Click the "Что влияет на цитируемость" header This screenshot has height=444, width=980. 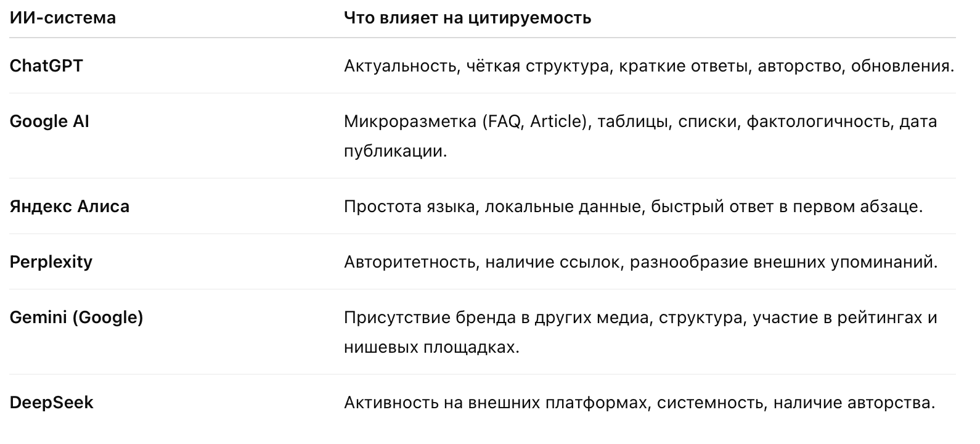point(467,18)
